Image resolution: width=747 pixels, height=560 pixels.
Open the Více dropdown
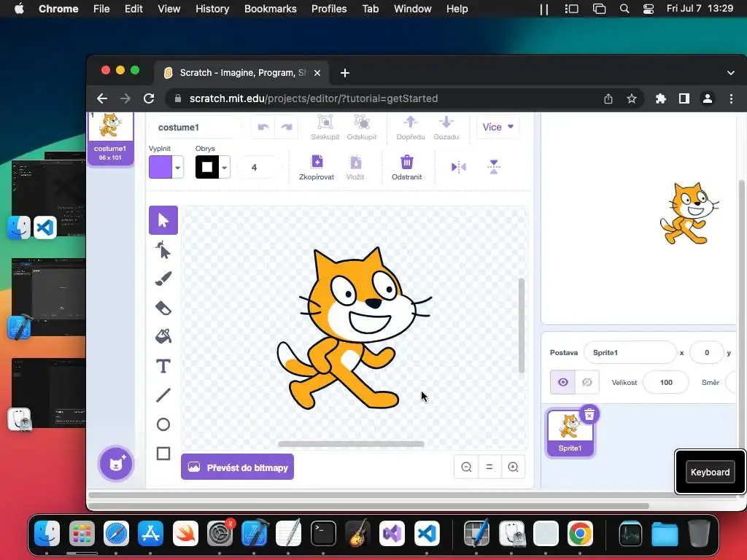[498, 127]
